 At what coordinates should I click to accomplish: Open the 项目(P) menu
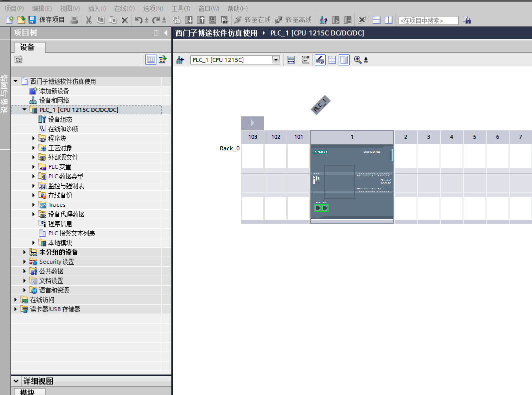(x=14, y=8)
